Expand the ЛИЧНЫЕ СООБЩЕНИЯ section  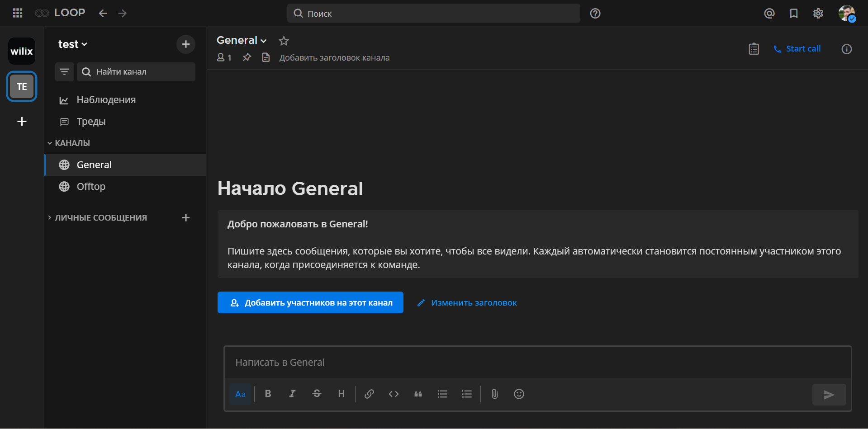(100, 217)
